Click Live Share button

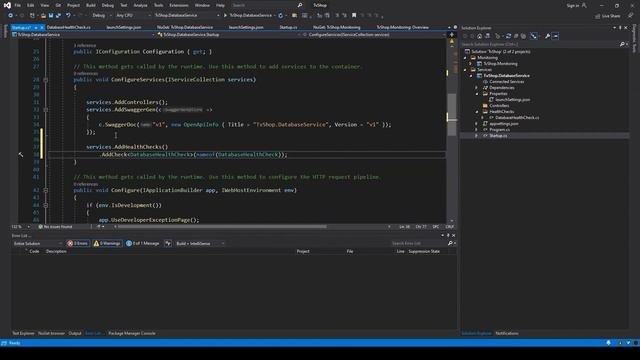point(607,16)
